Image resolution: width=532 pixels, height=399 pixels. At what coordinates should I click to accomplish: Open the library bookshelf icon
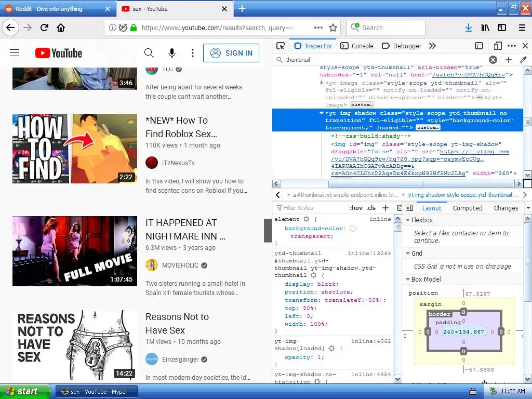[485, 28]
